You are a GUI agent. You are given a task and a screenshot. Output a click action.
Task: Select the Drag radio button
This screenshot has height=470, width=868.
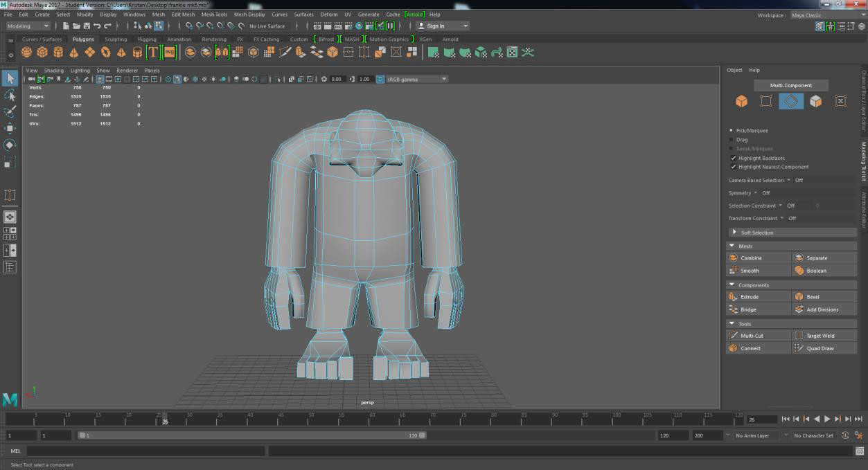point(732,139)
